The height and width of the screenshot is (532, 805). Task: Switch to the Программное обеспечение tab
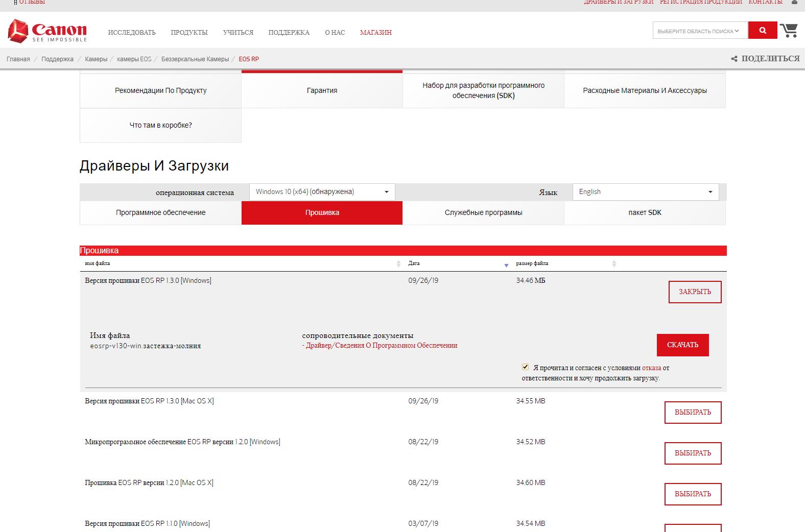(160, 213)
